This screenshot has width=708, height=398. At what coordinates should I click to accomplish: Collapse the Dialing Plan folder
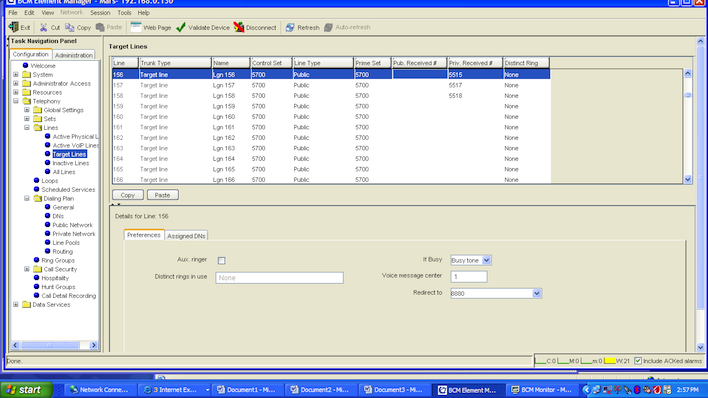tap(27, 198)
